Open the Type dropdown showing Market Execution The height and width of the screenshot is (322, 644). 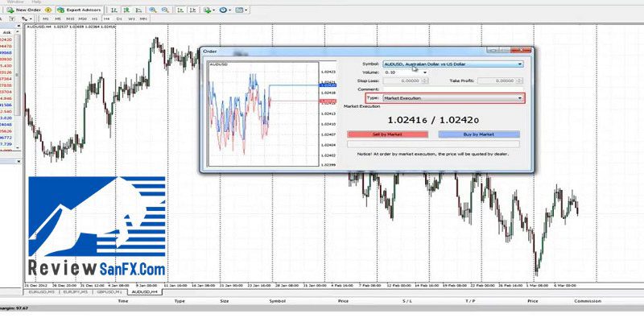point(520,98)
